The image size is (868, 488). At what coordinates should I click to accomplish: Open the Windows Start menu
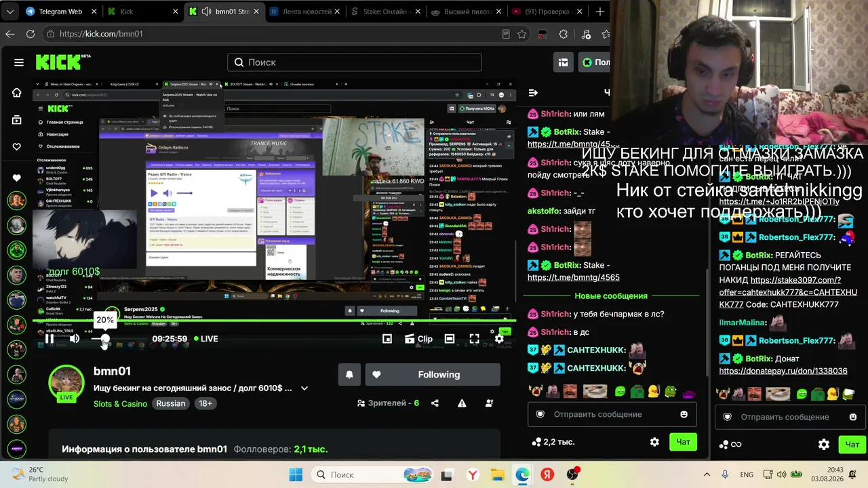[296, 474]
